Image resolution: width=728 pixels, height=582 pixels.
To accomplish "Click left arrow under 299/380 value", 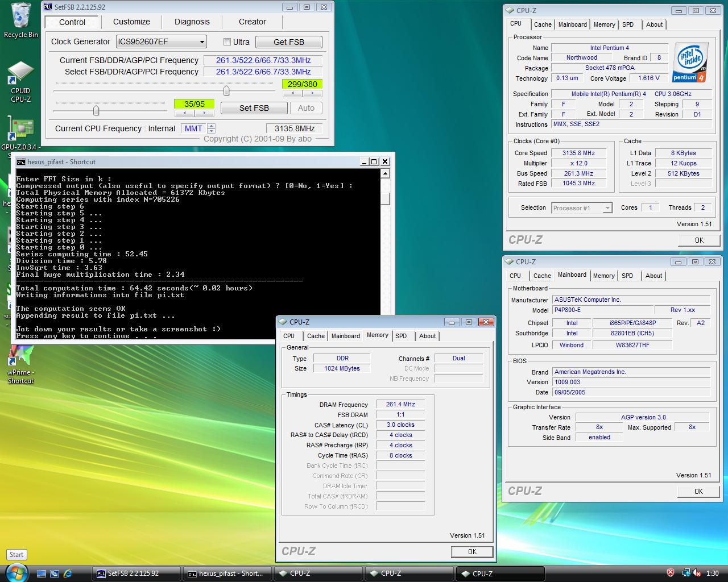I will click(x=292, y=93).
